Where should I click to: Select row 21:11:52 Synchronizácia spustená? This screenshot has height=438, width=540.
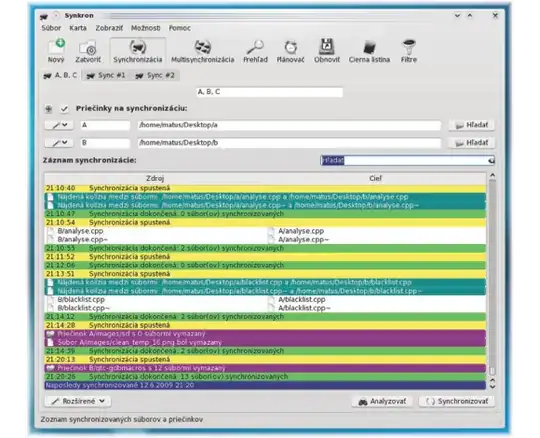pos(265,257)
